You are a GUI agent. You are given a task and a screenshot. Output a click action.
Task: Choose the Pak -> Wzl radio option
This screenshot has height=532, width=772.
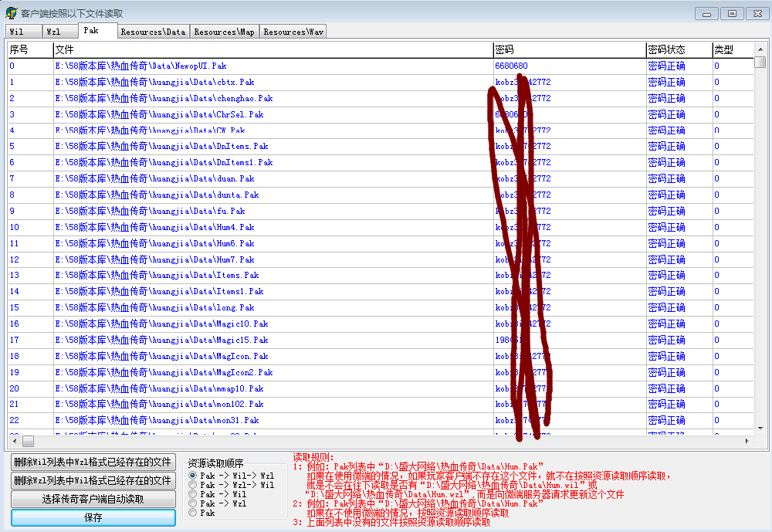click(x=193, y=503)
